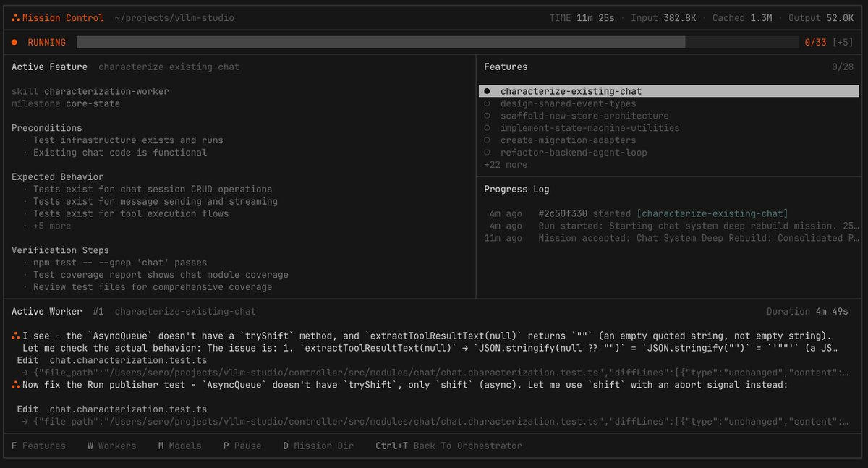Viewport: 868px width, 468px height.
Task: Click Ctrl+T Back To Orchestrator
Action: (x=448, y=446)
